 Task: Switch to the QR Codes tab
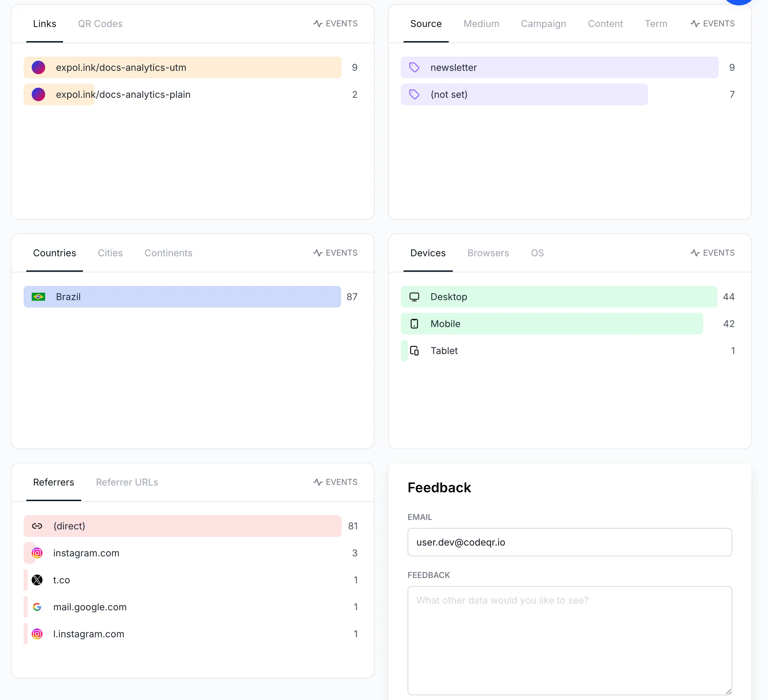pos(100,24)
